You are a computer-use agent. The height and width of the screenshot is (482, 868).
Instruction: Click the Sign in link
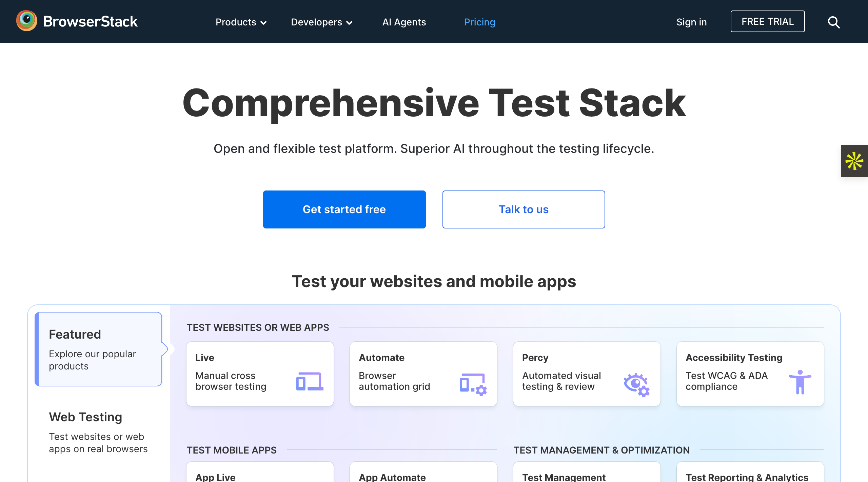691,22
